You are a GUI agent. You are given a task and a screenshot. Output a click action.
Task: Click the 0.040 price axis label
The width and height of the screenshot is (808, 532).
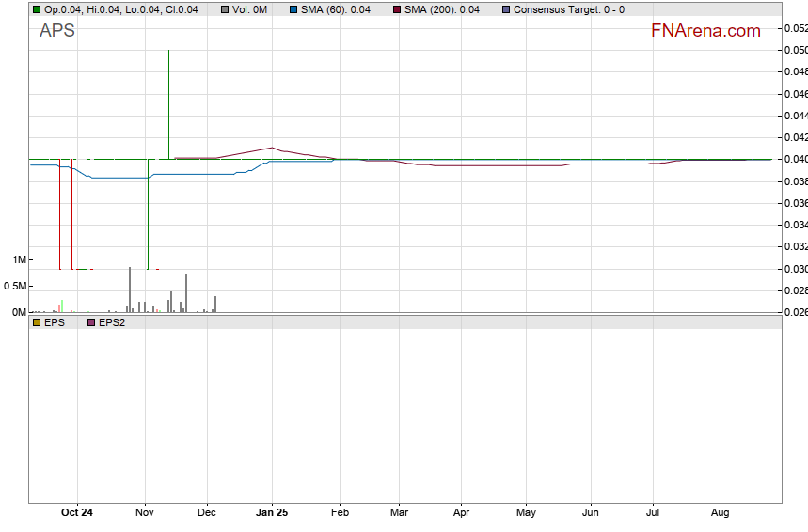[x=795, y=159]
